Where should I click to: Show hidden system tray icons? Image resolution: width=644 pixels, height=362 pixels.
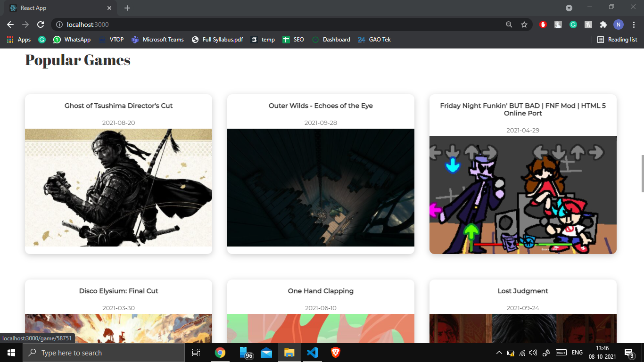coord(499,353)
